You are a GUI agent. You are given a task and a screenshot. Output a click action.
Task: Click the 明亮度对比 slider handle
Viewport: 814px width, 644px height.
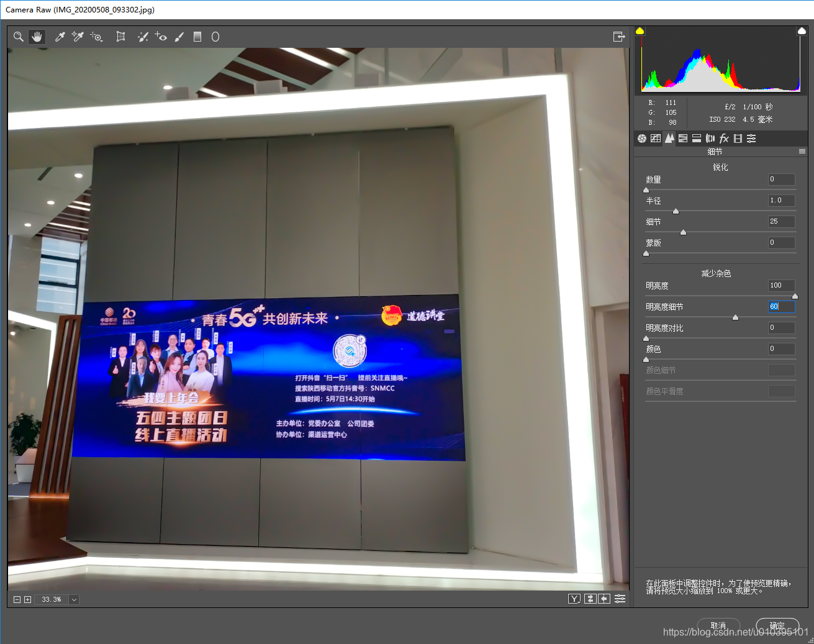pos(646,339)
